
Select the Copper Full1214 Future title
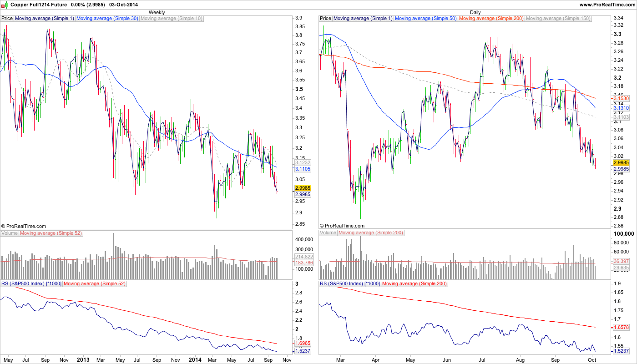pyautogui.click(x=38, y=5)
